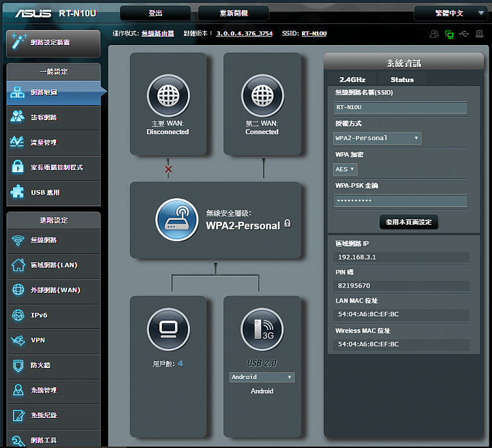
Task: Click the USB 2.0 label
Action: pos(262,363)
